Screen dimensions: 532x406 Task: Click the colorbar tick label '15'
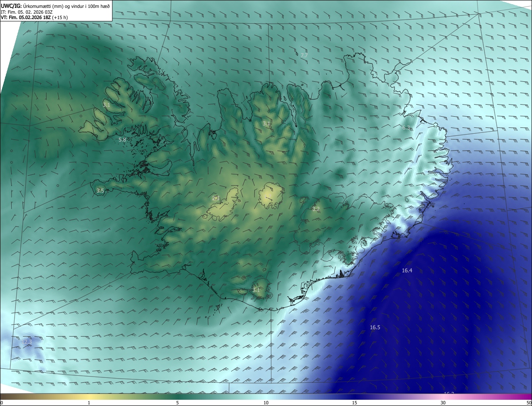[355, 403]
